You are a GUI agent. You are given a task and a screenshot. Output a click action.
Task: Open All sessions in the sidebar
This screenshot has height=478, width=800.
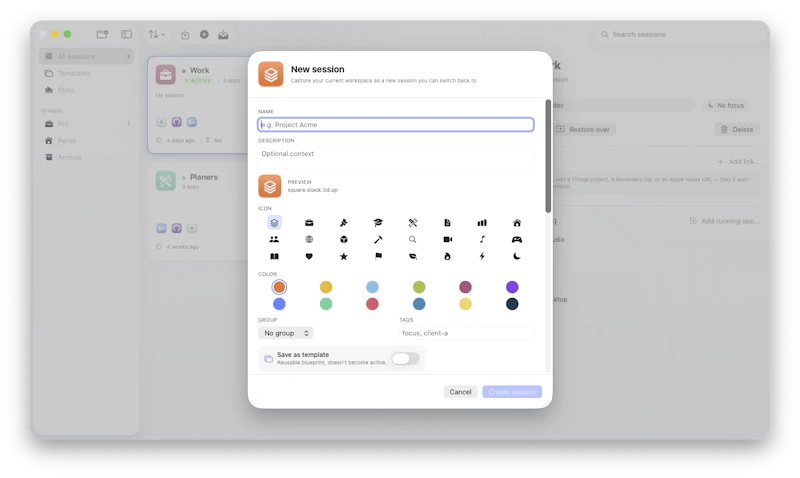point(86,56)
